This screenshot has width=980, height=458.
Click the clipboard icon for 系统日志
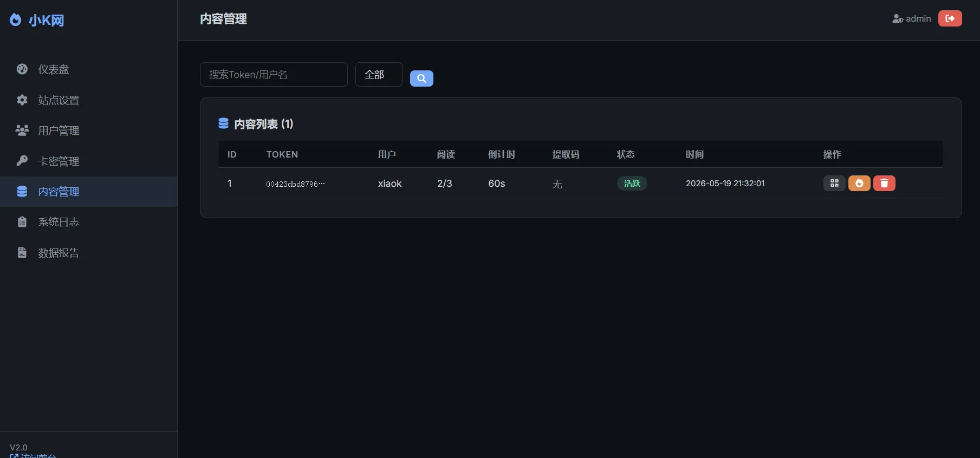click(x=22, y=222)
